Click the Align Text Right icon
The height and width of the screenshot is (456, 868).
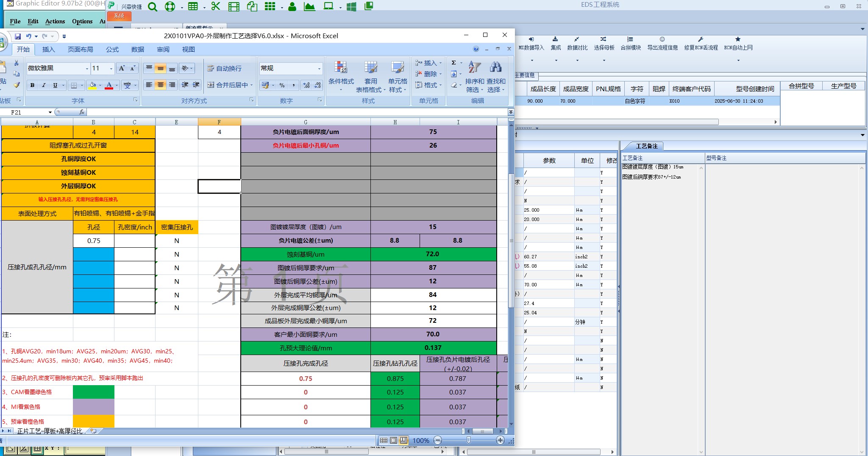pyautogui.click(x=172, y=85)
